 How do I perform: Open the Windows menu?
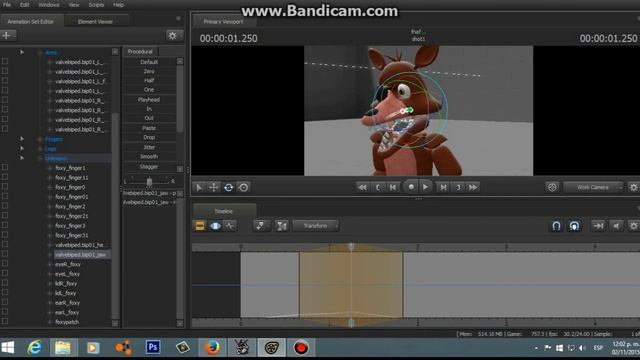pyautogui.click(x=49, y=5)
